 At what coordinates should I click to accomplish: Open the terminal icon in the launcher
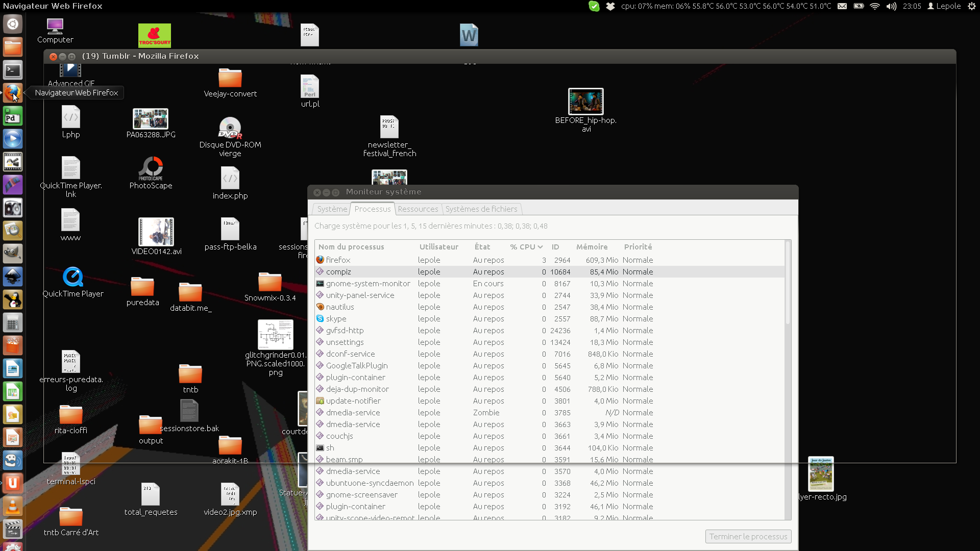[13, 70]
